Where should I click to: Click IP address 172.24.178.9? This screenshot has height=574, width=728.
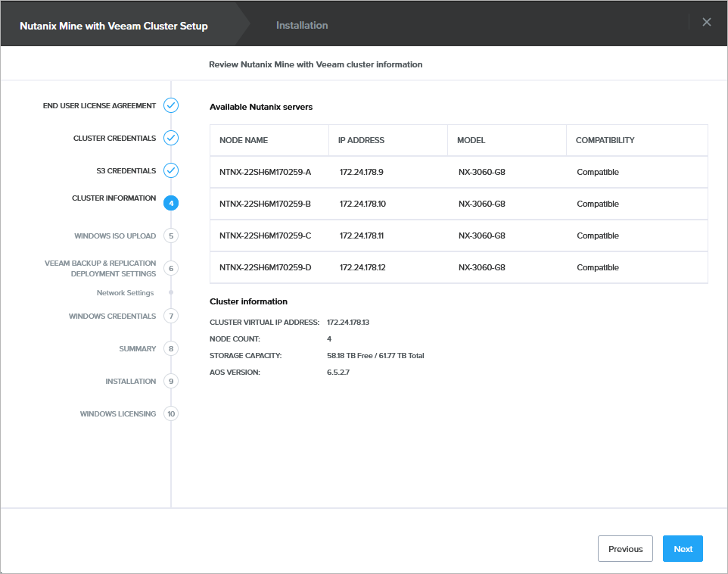(x=361, y=172)
